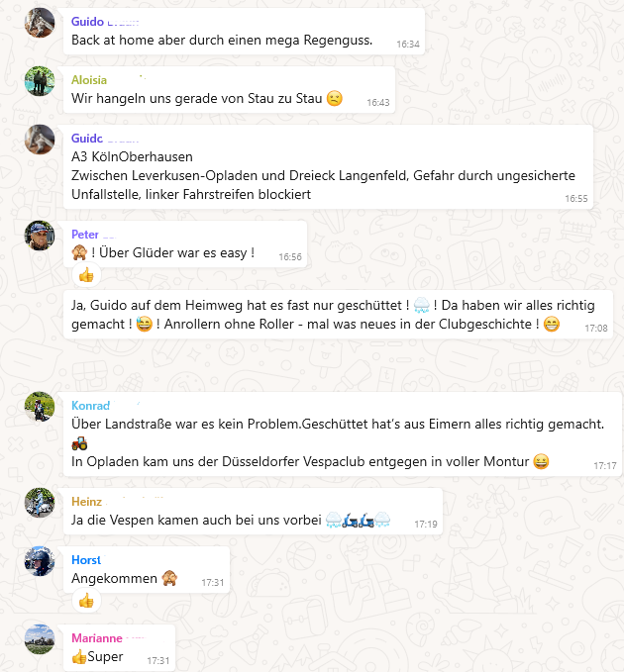Image resolution: width=624 pixels, height=672 pixels.
Task: Click Aloisia's avatar
Action: [x=40, y=81]
